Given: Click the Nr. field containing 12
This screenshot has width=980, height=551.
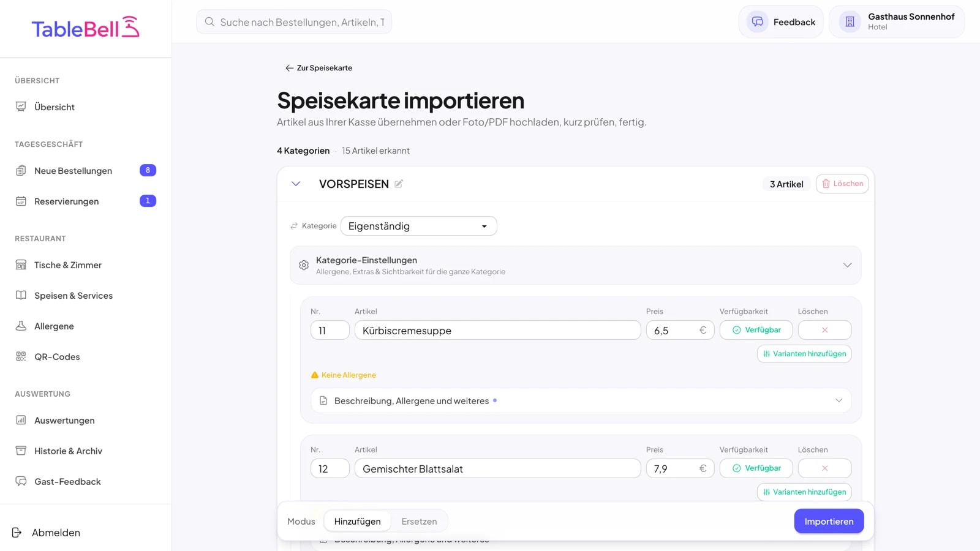Looking at the screenshot, I should pos(330,468).
